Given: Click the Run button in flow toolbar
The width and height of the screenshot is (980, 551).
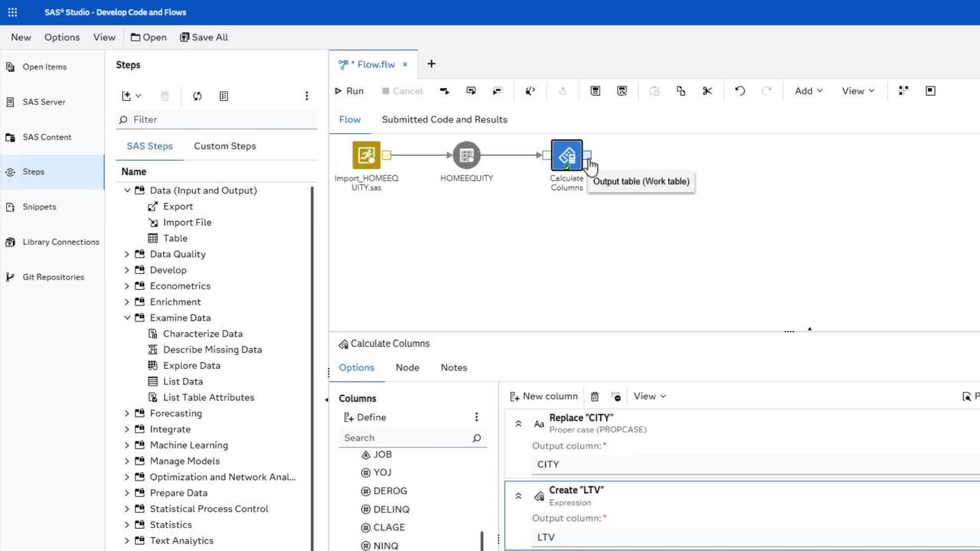Looking at the screenshot, I should (x=349, y=91).
